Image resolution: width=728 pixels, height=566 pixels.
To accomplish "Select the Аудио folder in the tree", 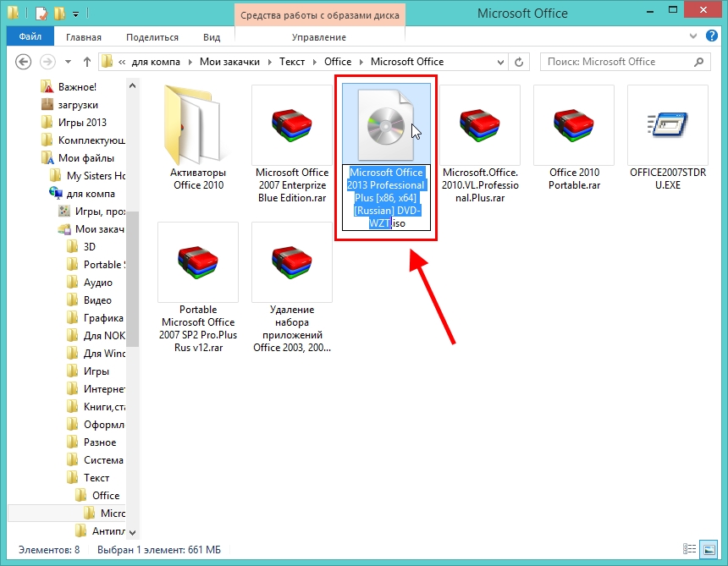I will (90, 283).
